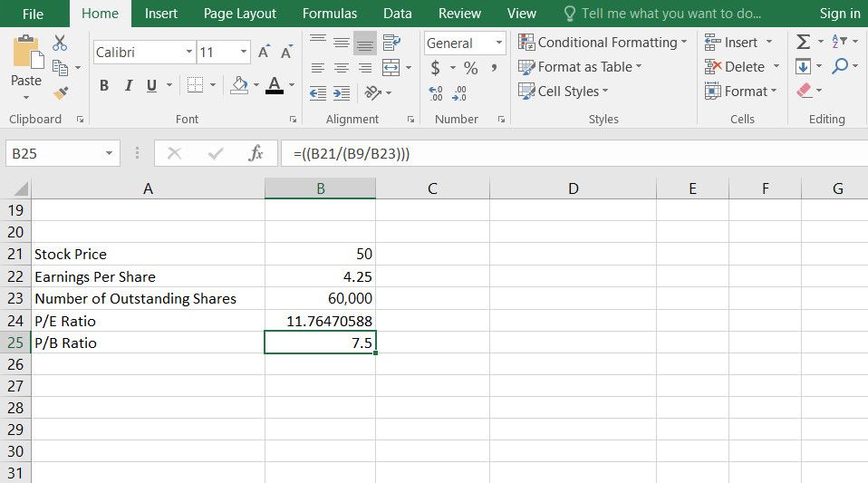The height and width of the screenshot is (483, 868).
Task: Switch to the Formulas tab
Action: click(x=330, y=14)
